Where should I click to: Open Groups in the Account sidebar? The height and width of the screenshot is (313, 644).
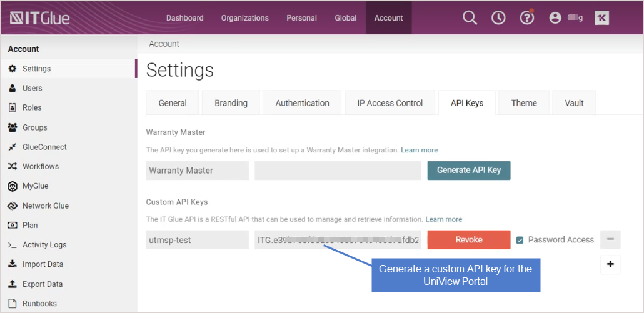point(35,127)
